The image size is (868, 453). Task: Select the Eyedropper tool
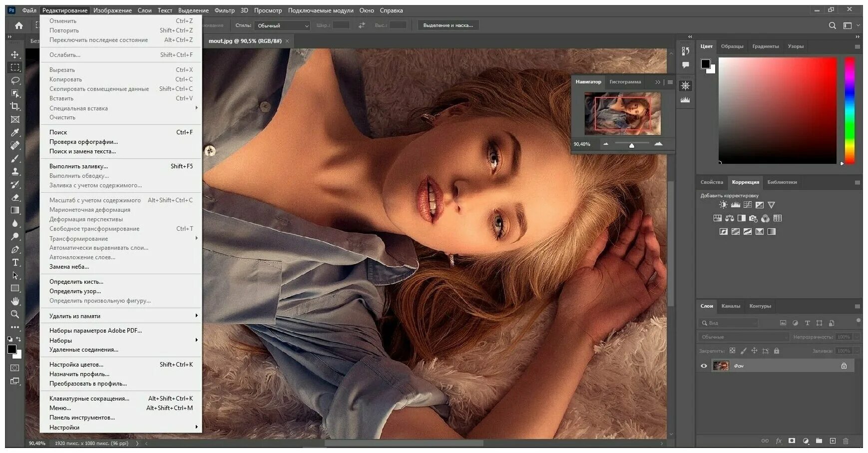(x=15, y=132)
